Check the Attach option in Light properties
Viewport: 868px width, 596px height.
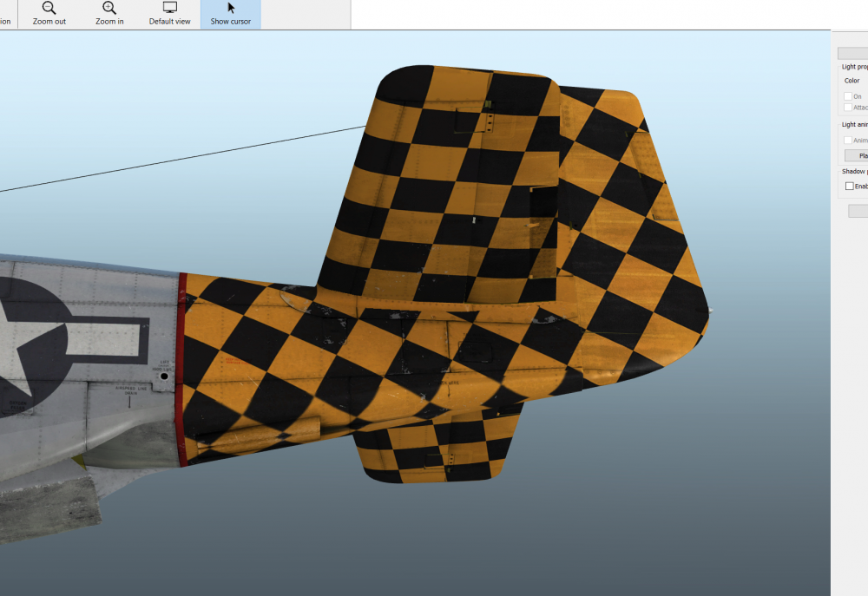[x=848, y=107]
